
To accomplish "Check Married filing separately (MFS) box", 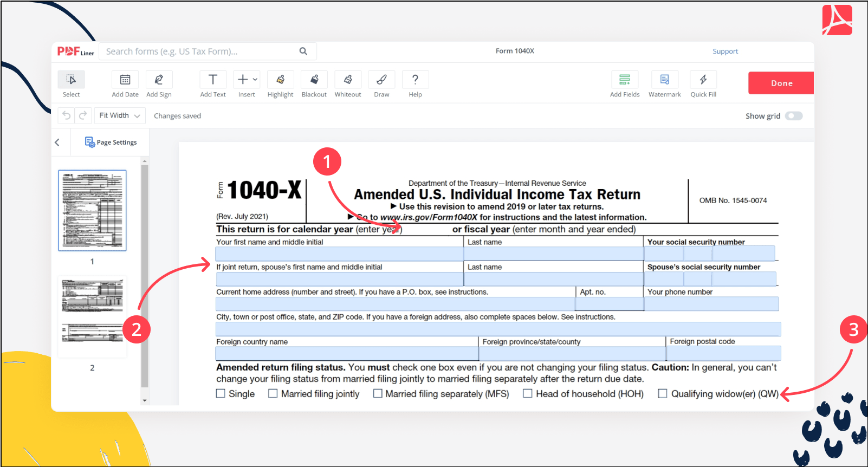I will coord(378,394).
